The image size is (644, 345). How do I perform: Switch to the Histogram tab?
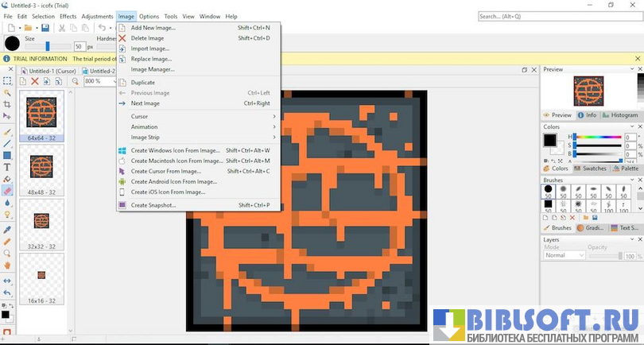[620, 115]
